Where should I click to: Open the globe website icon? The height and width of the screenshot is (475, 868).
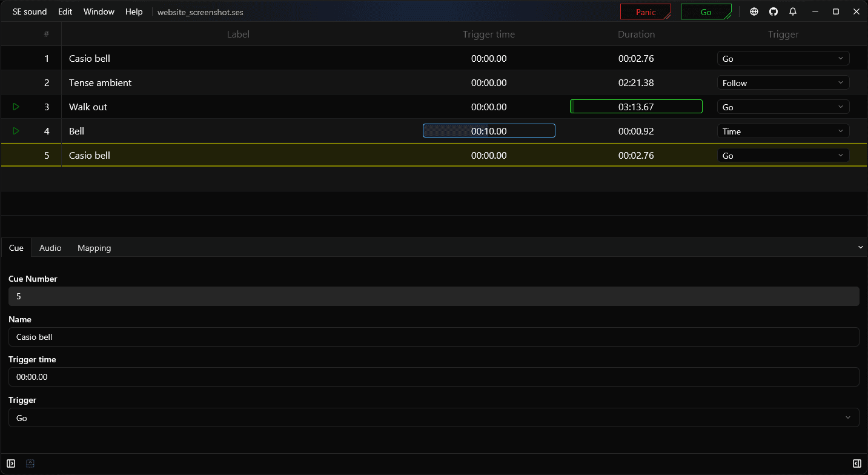[x=754, y=12]
